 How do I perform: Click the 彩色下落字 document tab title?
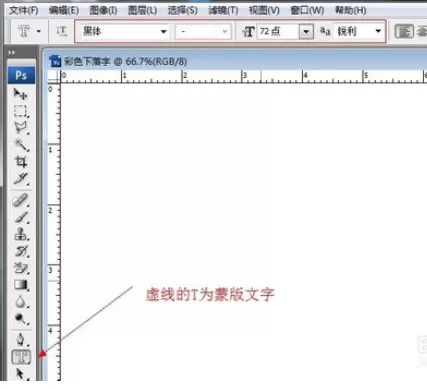coord(125,61)
